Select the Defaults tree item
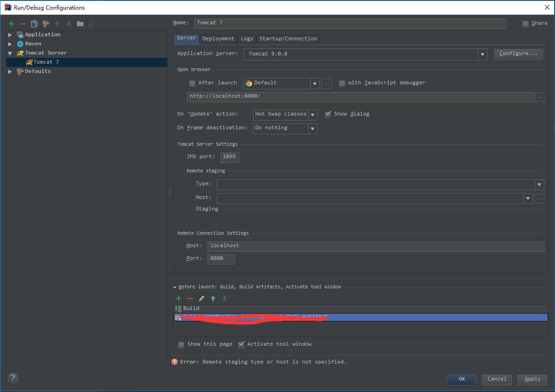 [x=38, y=72]
